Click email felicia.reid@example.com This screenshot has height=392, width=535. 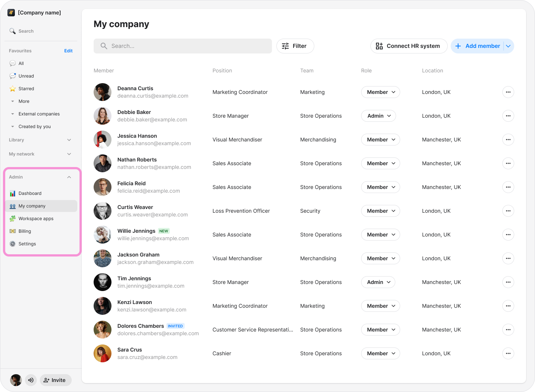coord(149,191)
